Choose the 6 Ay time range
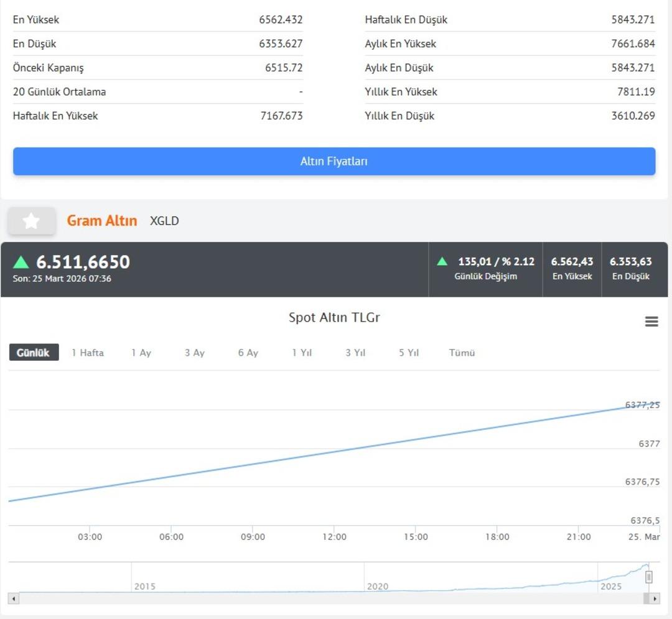This screenshot has height=619, width=672. 248,353
